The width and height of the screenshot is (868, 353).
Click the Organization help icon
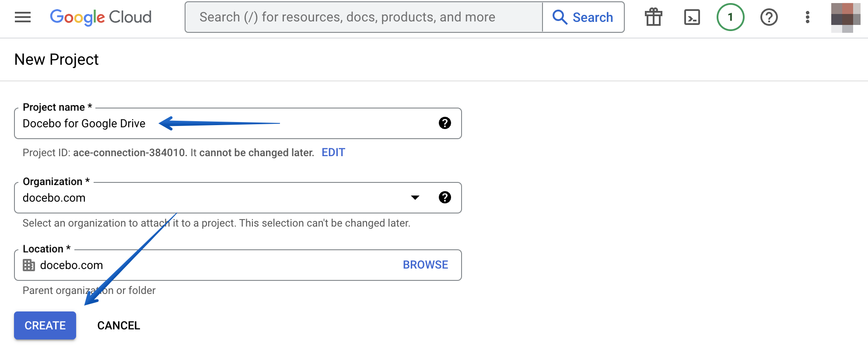(445, 197)
